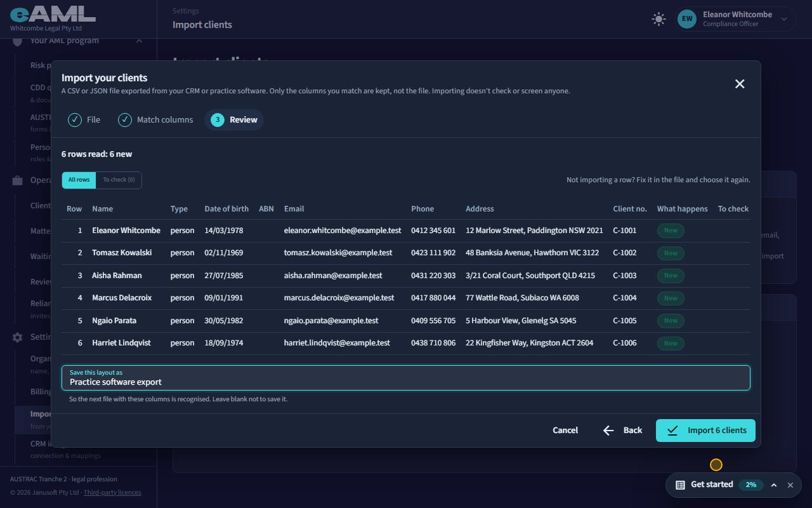Image resolution: width=812 pixels, height=508 pixels.
Task: Click the Address column header
Action: click(480, 209)
